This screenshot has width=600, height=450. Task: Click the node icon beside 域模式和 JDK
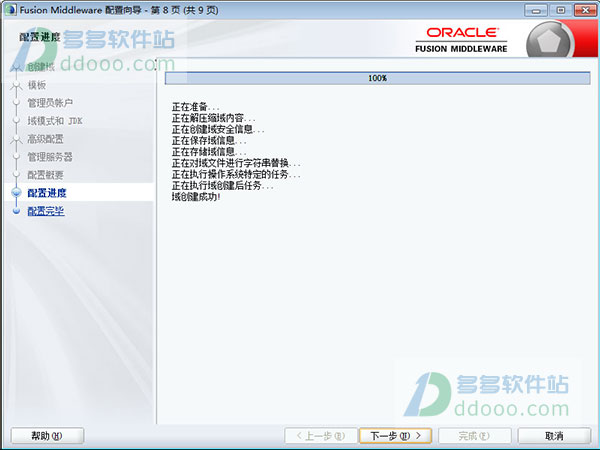pyautogui.click(x=16, y=120)
